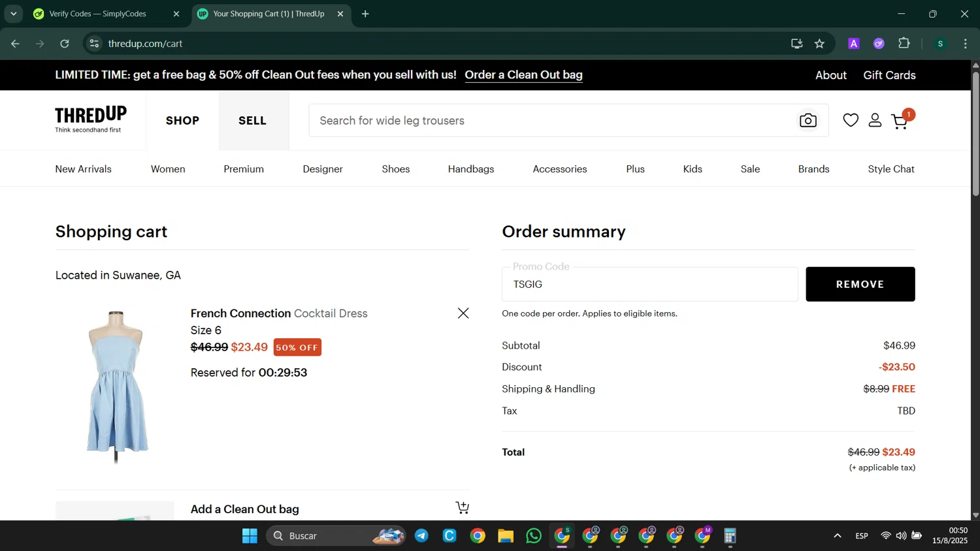Viewport: 980px width, 551px height.
Task: Click the Add a Clean Out bag label
Action: (244, 509)
